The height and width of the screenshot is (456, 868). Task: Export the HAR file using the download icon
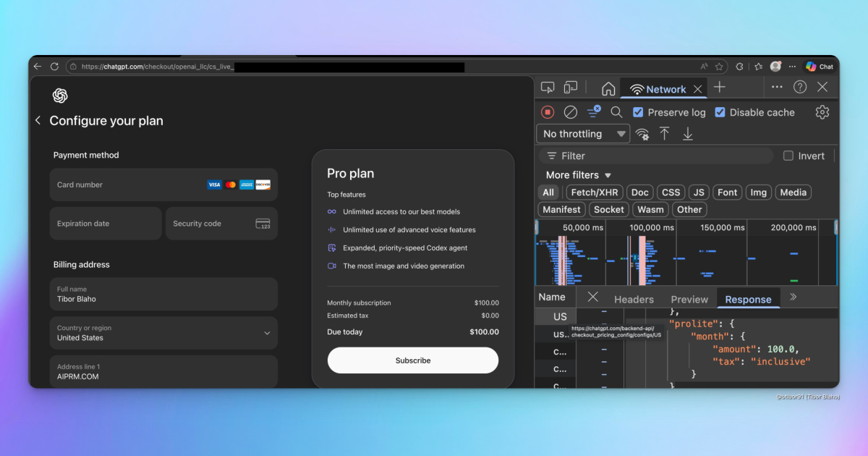pyautogui.click(x=688, y=133)
